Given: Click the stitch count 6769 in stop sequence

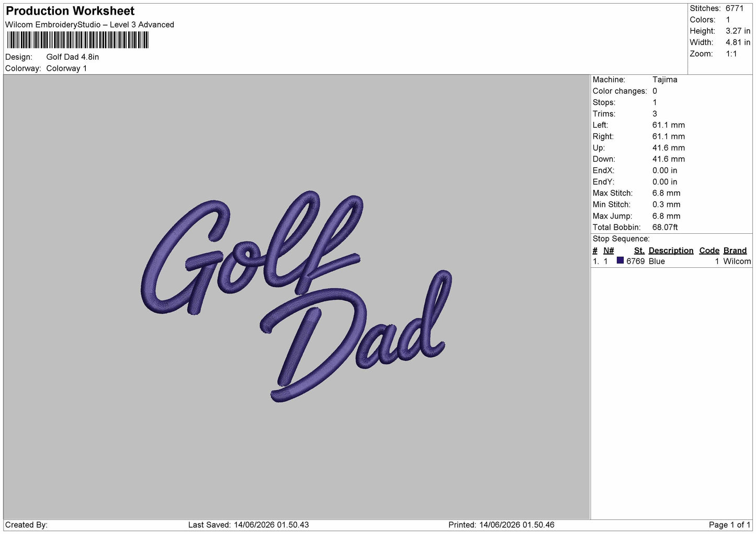Looking at the screenshot, I should pyautogui.click(x=636, y=262).
